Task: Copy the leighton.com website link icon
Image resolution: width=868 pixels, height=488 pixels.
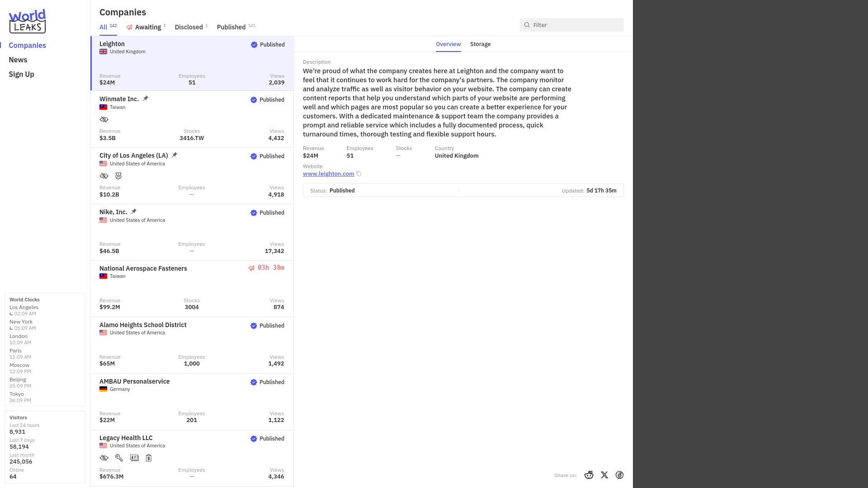Action: point(359,174)
